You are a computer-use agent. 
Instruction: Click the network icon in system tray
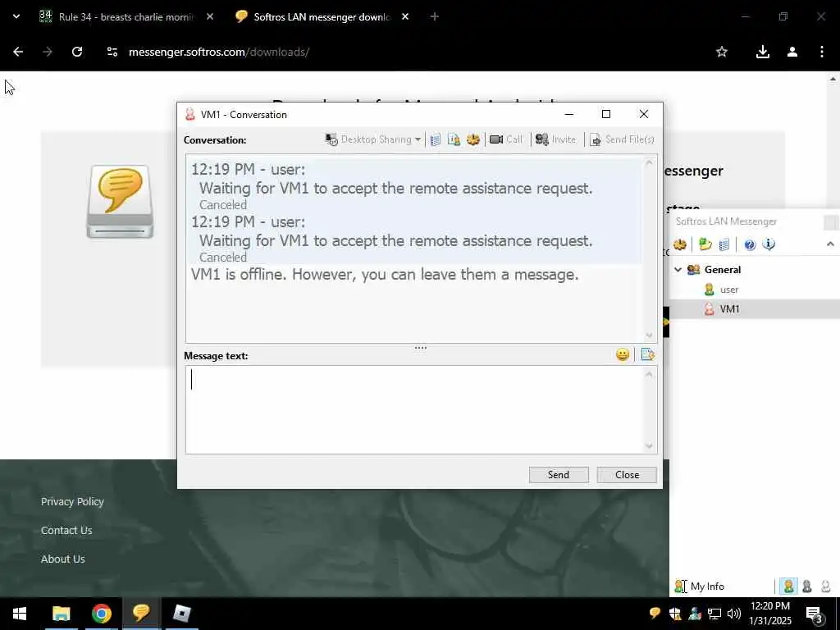tap(714, 614)
